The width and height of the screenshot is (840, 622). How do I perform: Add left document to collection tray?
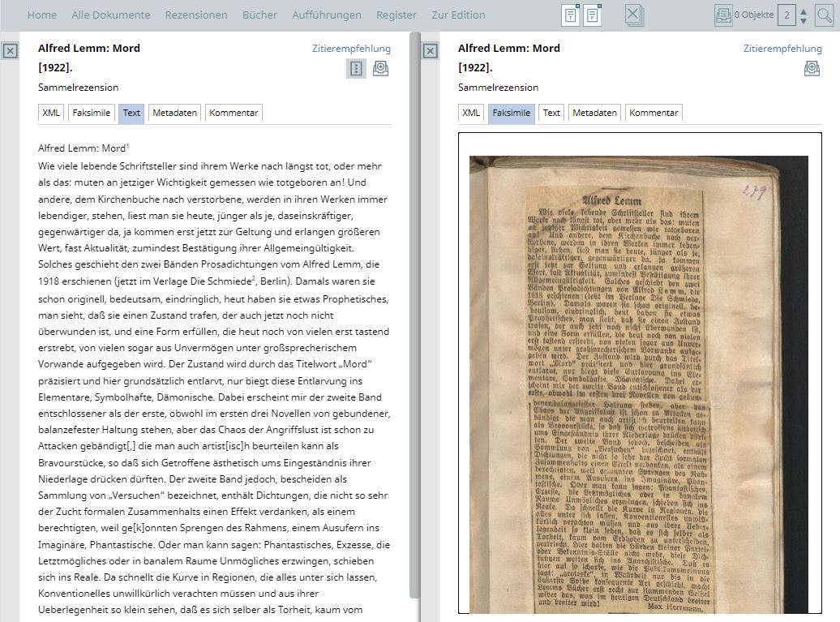pyautogui.click(x=380, y=68)
